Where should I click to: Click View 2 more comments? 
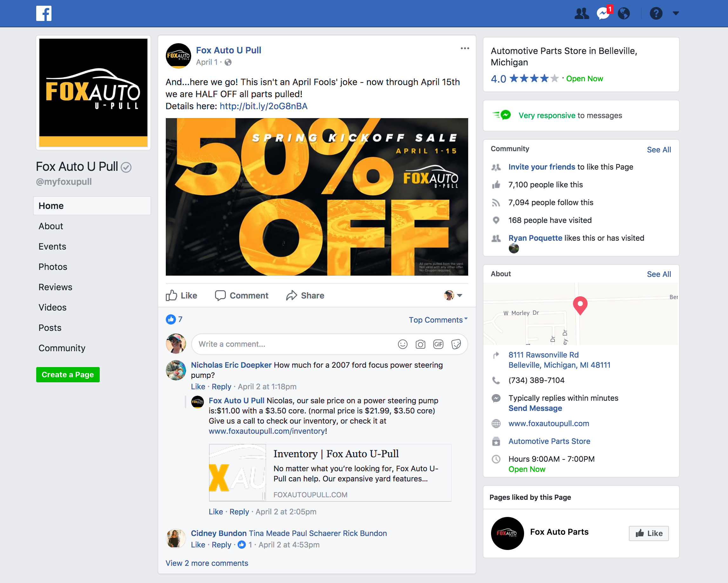[207, 563]
